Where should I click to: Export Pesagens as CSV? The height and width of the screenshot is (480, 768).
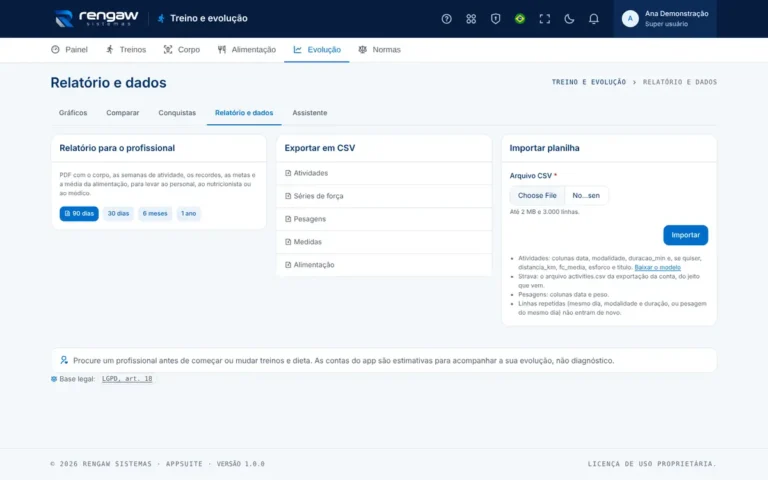click(384, 219)
